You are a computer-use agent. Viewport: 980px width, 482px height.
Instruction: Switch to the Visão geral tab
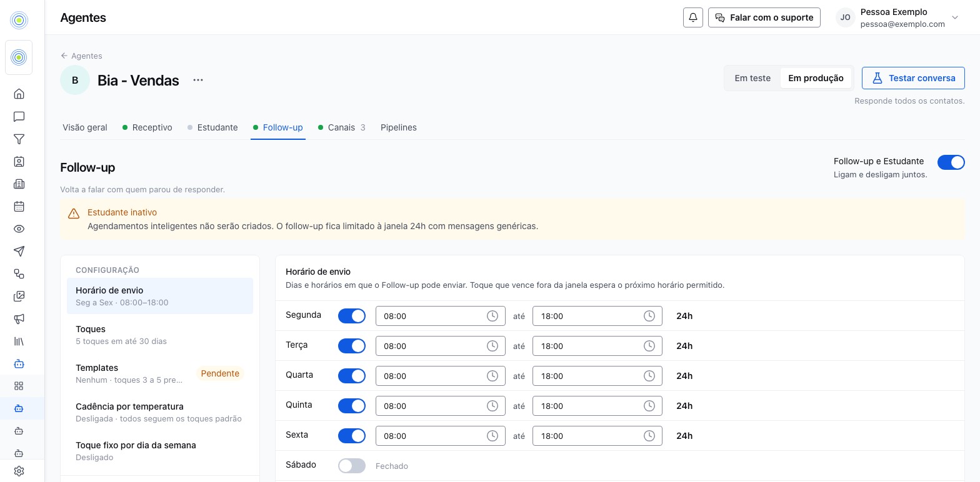(x=85, y=127)
